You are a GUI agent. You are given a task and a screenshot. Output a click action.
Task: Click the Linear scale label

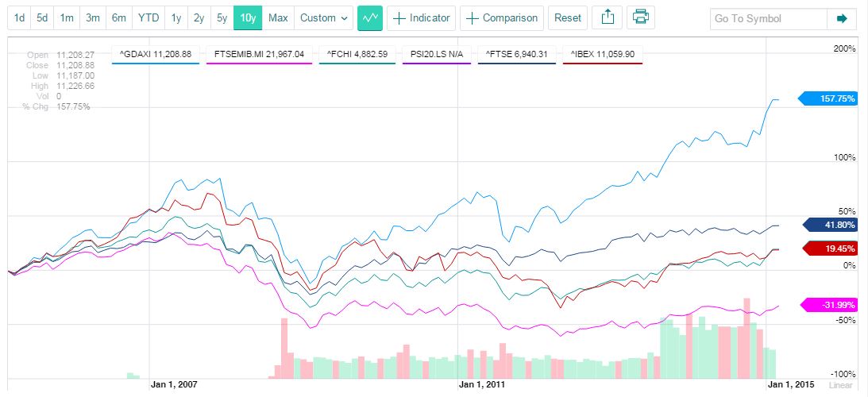840,385
